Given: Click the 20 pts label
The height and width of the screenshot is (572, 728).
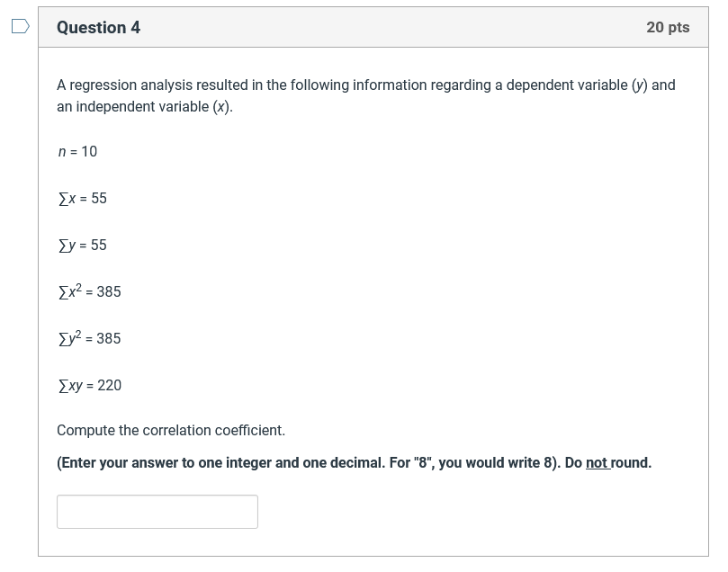Looking at the screenshot, I should pyautogui.click(x=668, y=27).
